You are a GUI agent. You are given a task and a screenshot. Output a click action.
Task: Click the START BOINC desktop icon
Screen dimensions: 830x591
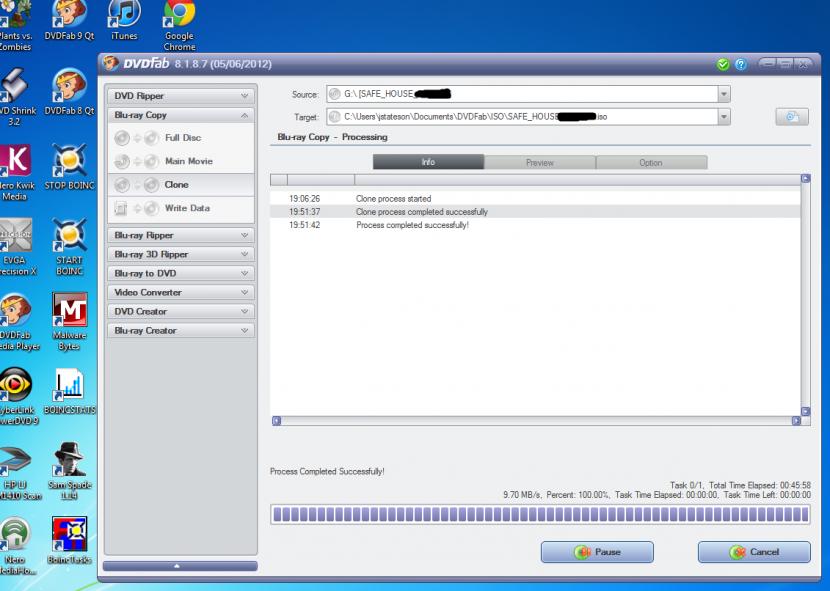pyautogui.click(x=69, y=247)
